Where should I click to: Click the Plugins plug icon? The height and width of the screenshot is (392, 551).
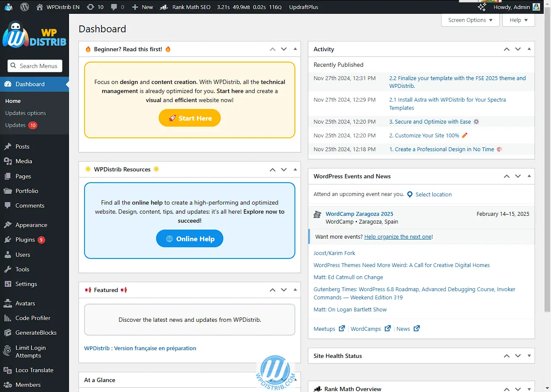8,240
